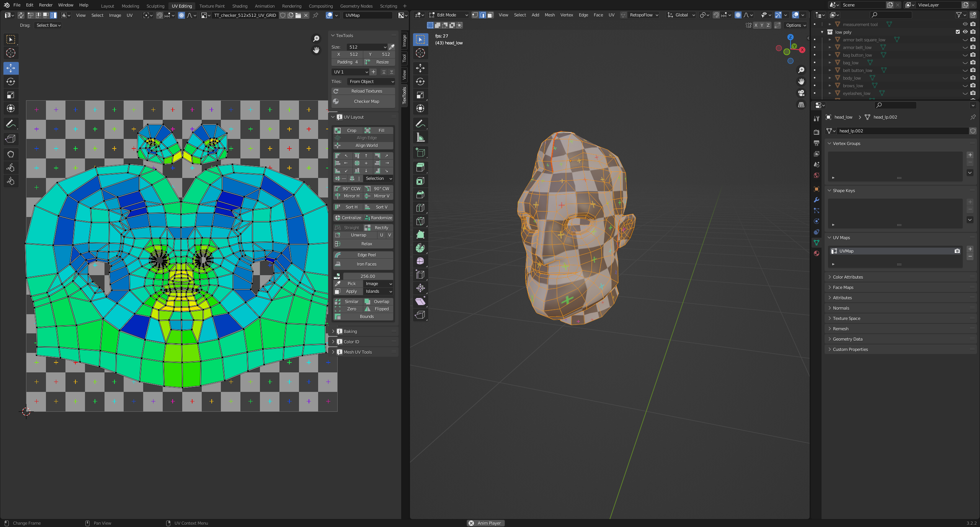Image resolution: width=980 pixels, height=527 pixels.
Task: Click the Rectify button
Action: (378, 228)
